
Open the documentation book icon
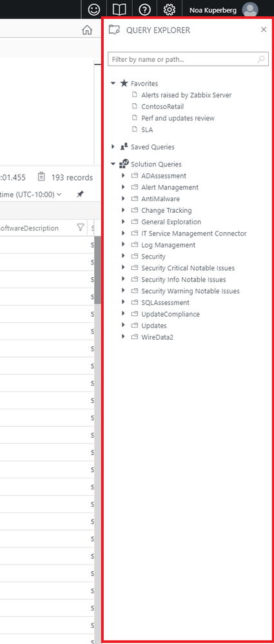(x=119, y=9)
